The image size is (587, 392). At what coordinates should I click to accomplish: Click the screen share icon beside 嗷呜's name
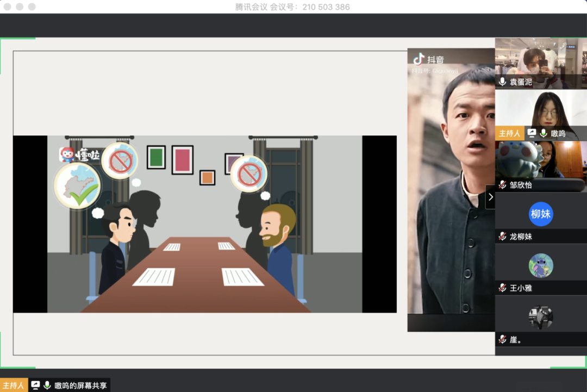point(532,133)
